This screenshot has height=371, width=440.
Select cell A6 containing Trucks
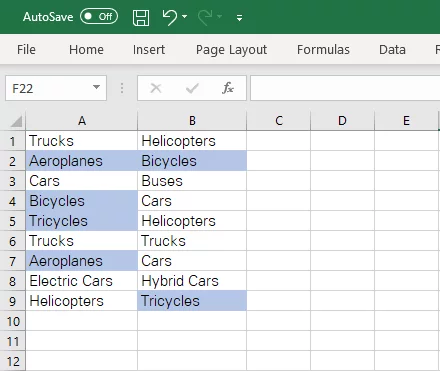tap(82, 241)
